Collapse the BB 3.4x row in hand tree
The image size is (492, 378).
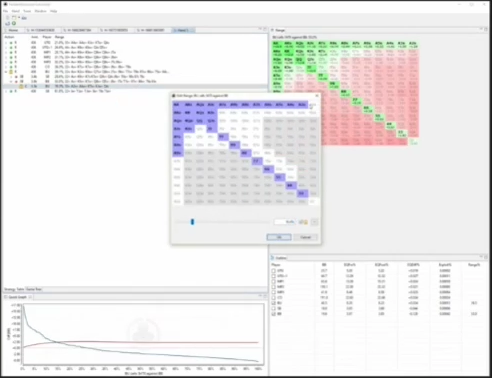tap(11, 81)
